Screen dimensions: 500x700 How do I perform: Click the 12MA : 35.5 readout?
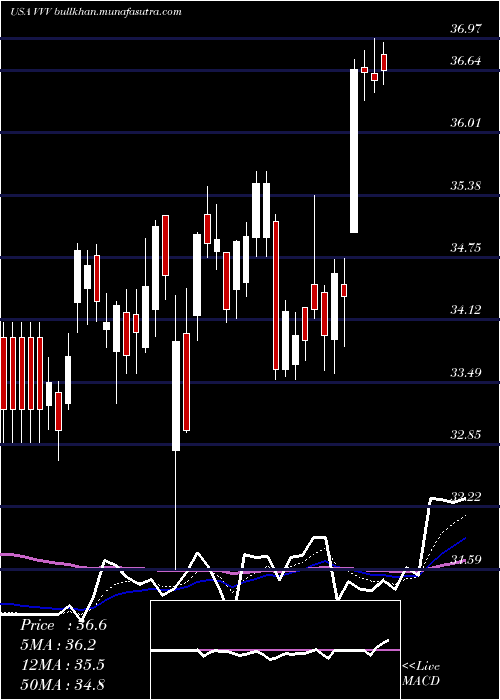click(x=62, y=664)
